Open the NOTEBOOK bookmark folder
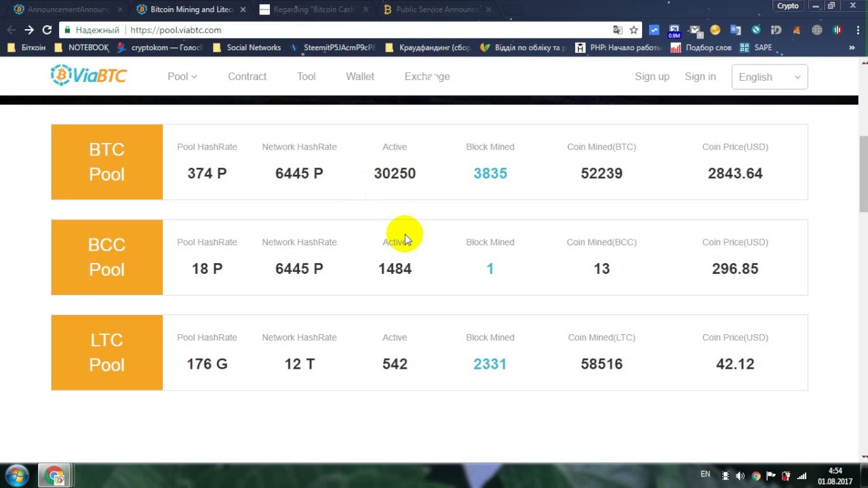 pyautogui.click(x=81, y=47)
